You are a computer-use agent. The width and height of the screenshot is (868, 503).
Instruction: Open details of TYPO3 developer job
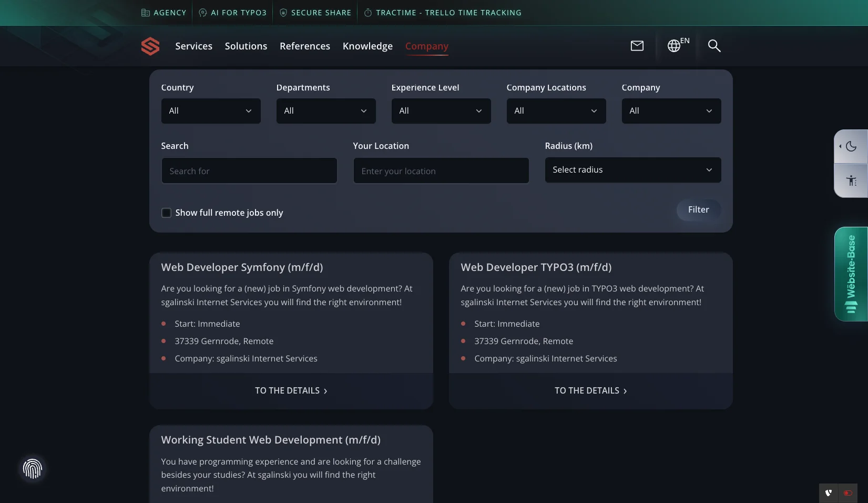pyautogui.click(x=591, y=391)
